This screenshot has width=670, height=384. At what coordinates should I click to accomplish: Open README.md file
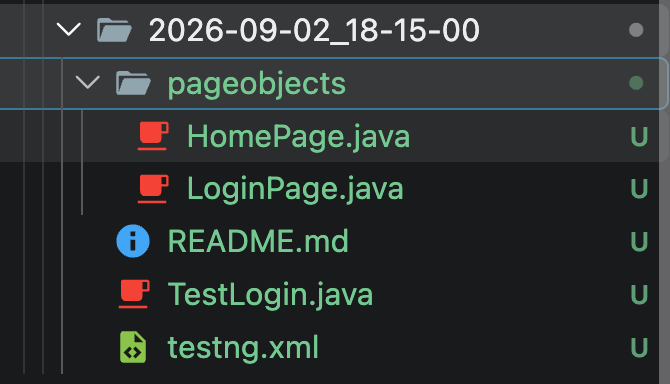258,241
